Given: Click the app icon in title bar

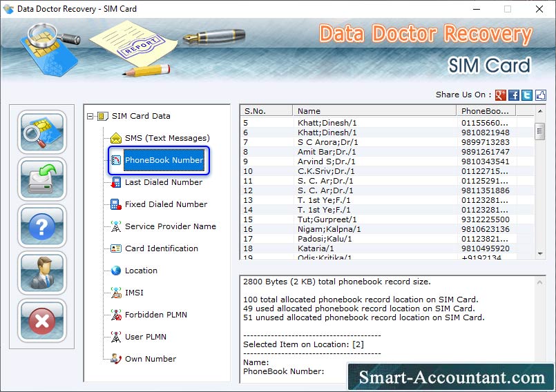Looking at the screenshot, I should point(8,9).
